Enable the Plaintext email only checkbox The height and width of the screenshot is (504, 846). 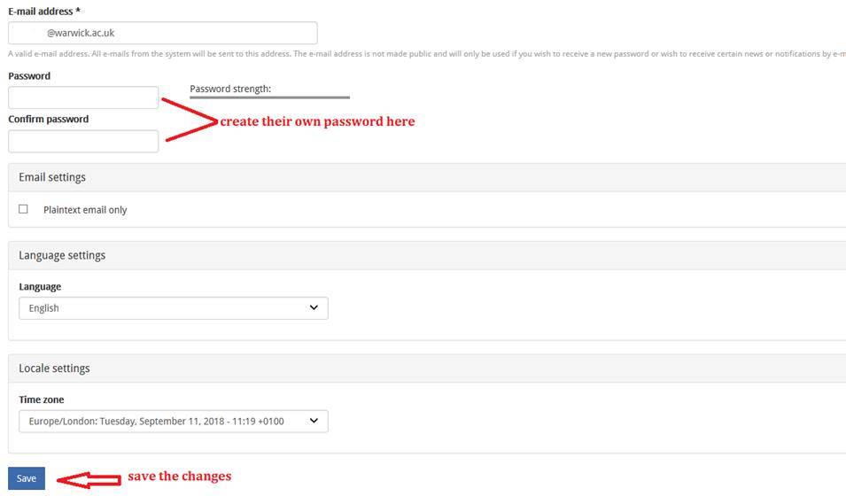pos(24,209)
